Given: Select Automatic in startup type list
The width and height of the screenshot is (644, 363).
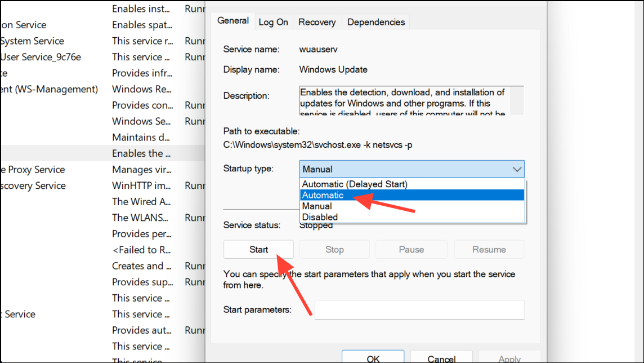Looking at the screenshot, I should 412,195.
